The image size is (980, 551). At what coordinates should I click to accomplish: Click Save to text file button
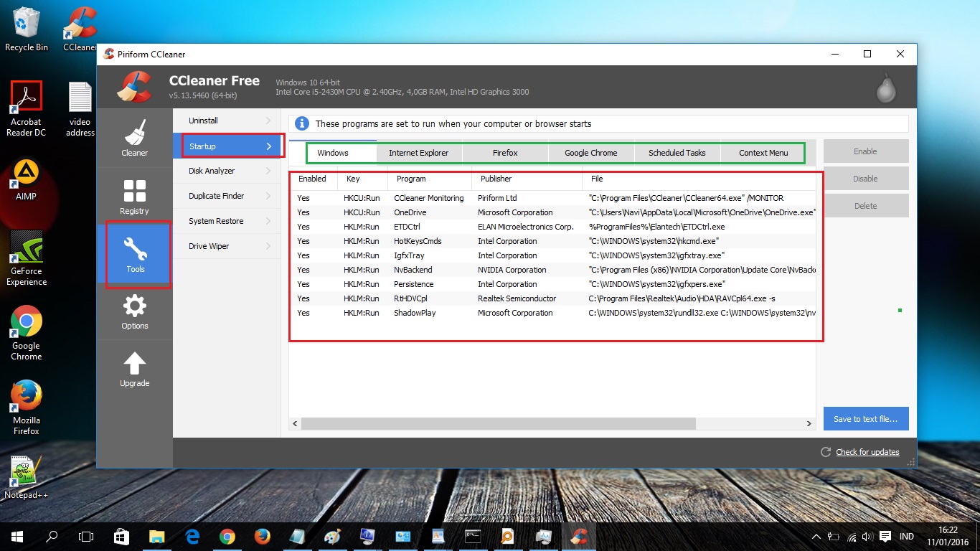coord(866,419)
